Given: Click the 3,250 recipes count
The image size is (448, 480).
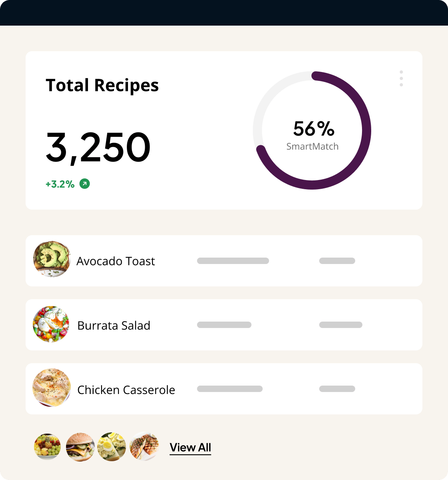Looking at the screenshot, I should [x=98, y=147].
